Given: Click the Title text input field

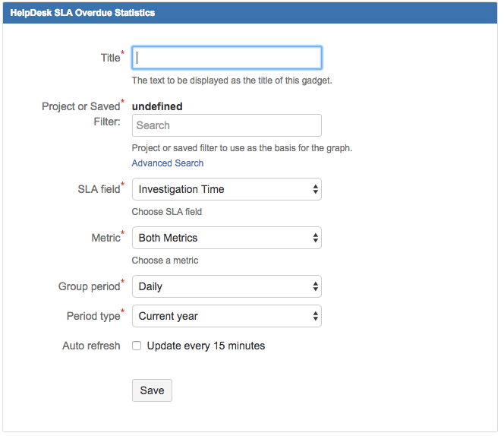Looking at the screenshot, I should click(226, 58).
